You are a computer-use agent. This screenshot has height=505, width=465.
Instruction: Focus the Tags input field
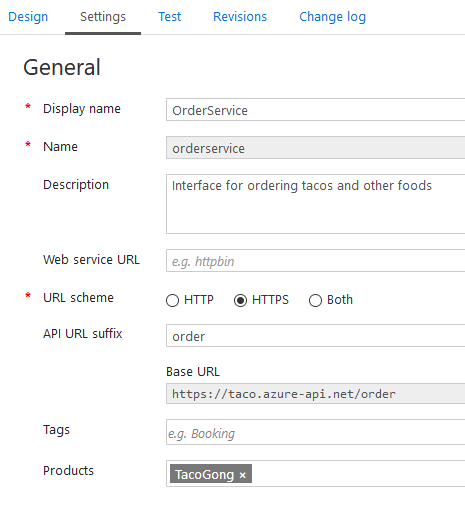[x=315, y=432]
